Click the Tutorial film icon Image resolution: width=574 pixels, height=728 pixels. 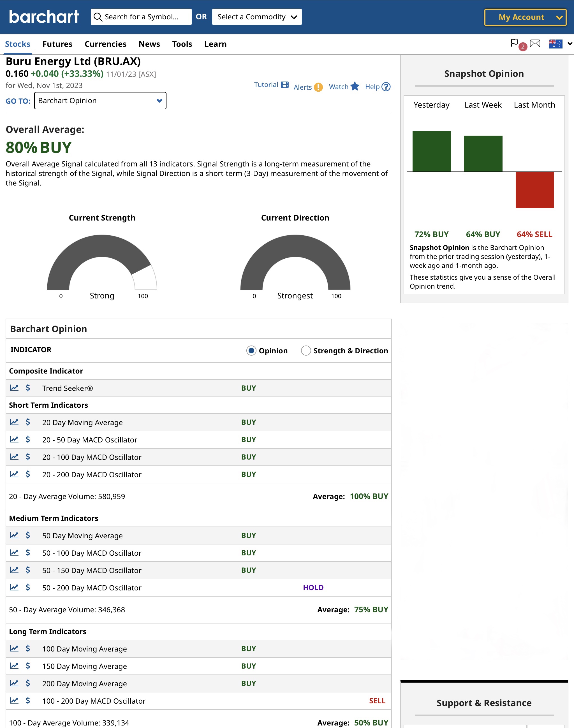(x=285, y=85)
